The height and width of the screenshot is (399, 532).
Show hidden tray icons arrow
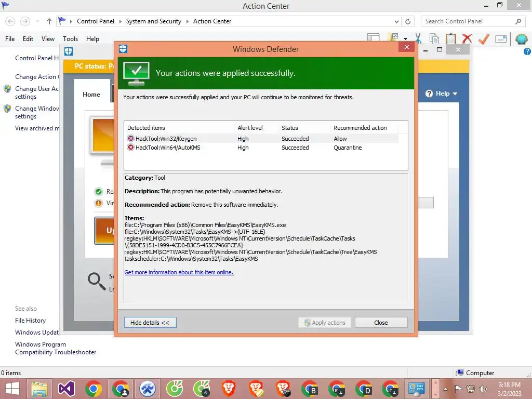(445, 389)
